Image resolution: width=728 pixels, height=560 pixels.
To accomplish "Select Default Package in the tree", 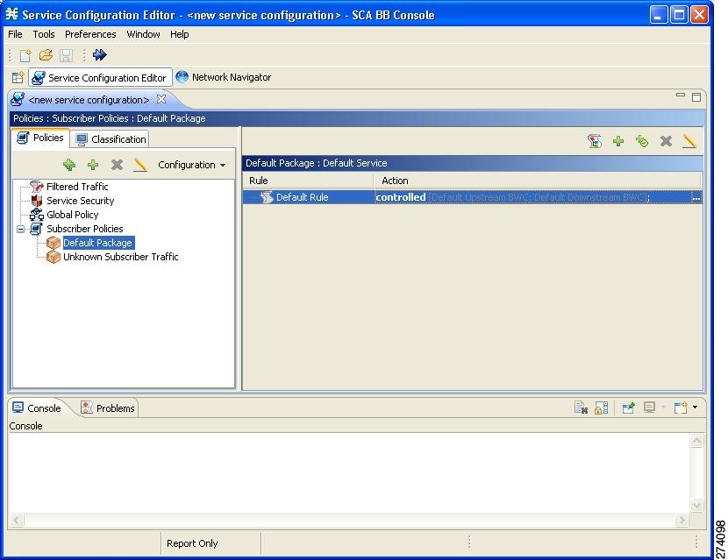I will click(97, 243).
